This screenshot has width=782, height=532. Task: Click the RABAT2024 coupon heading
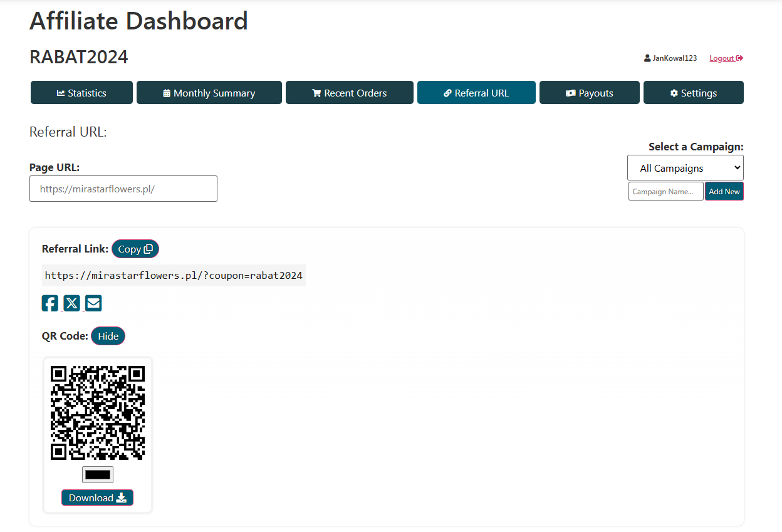[x=79, y=57]
